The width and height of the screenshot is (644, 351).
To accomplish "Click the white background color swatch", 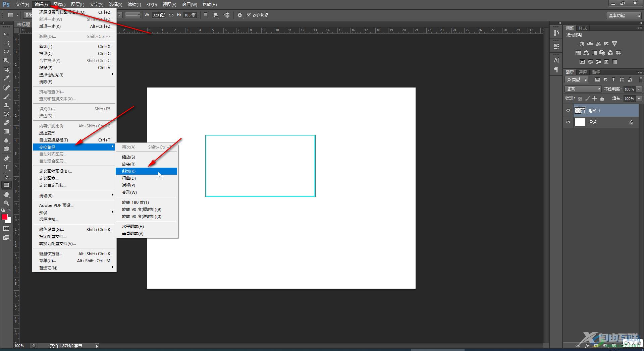I will pos(9,221).
